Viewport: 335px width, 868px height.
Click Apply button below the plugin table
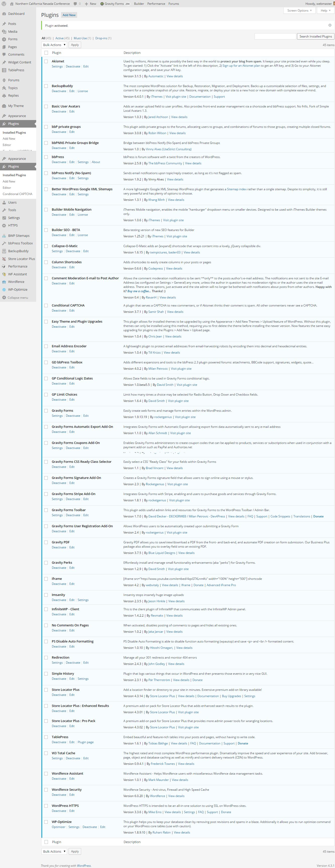coord(75,851)
